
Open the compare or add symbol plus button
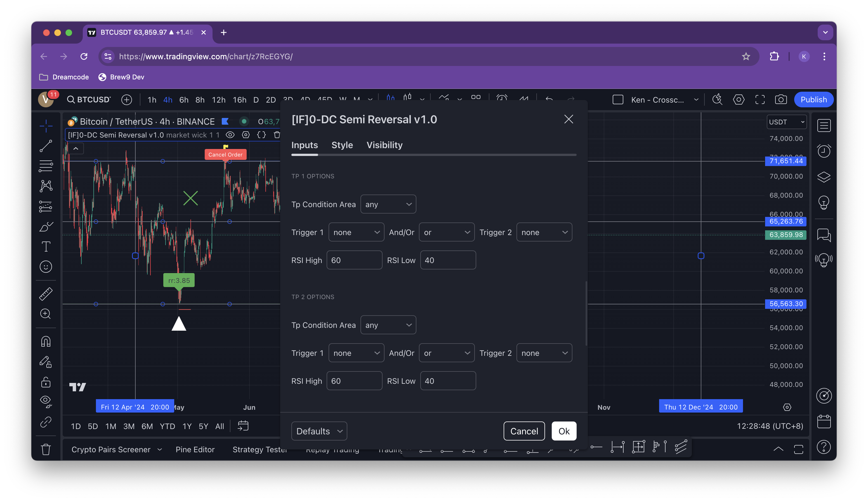127,100
